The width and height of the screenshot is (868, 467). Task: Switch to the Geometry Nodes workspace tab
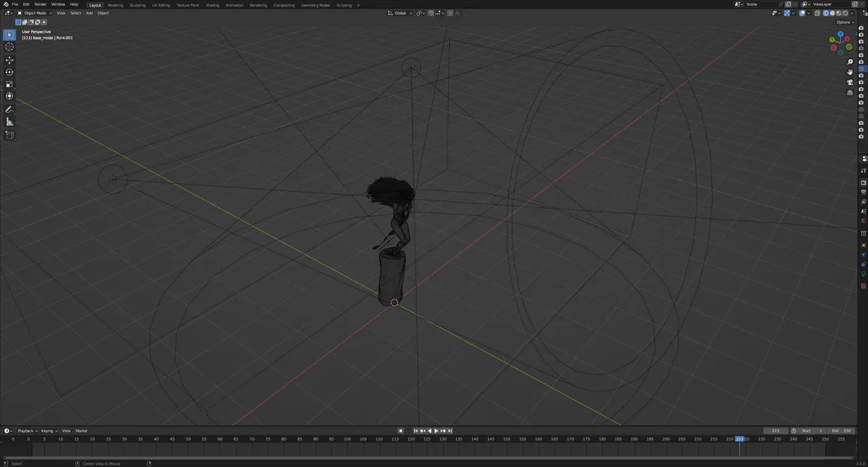[315, 5]
